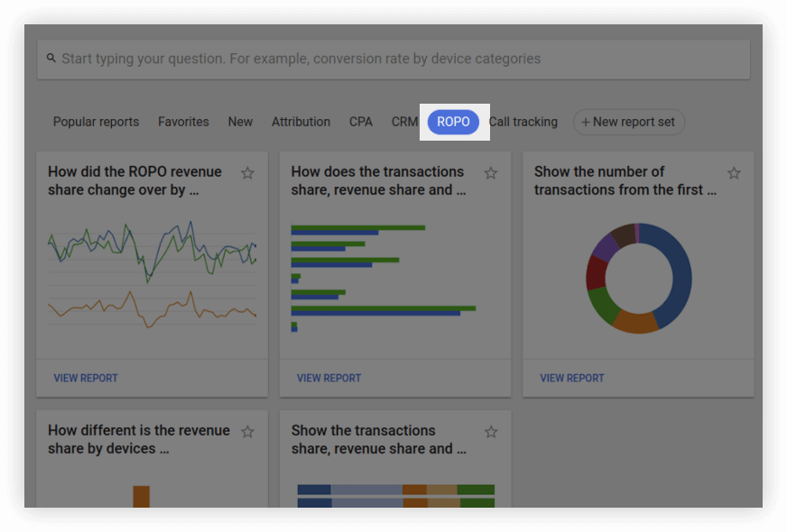Click the highlighted ROPO tab

453,122
